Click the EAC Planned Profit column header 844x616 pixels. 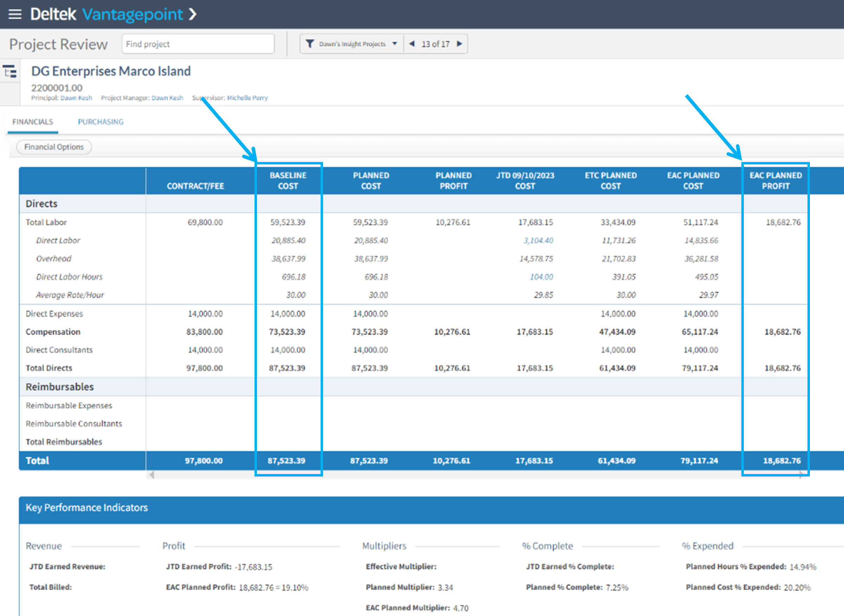coord(775,181)
